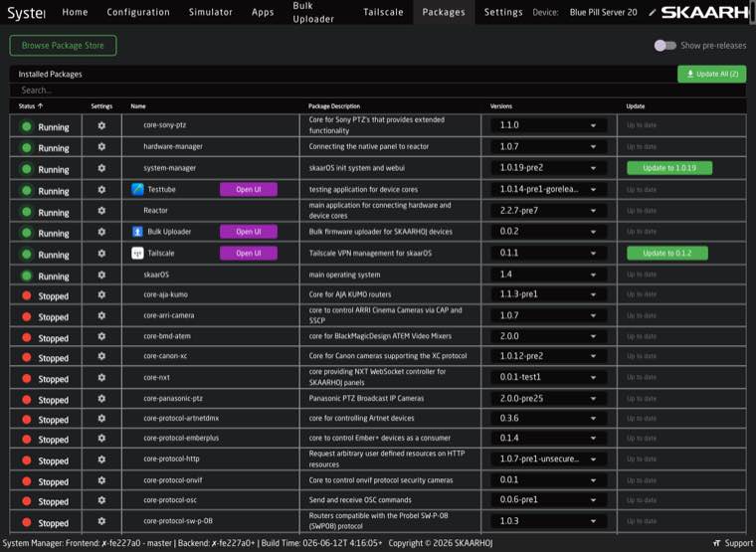Open settings gear for Tailscale row

101,253
